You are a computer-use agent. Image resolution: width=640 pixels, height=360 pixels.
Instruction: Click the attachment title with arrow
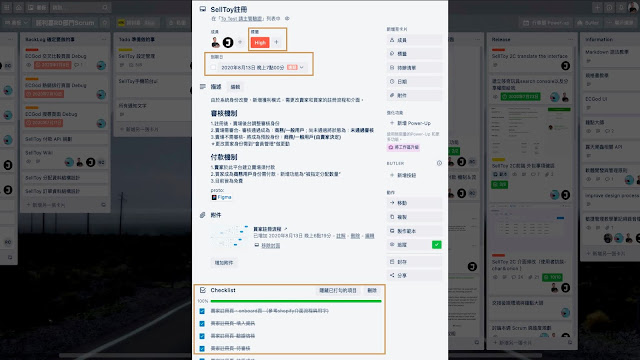click(270, 229)
